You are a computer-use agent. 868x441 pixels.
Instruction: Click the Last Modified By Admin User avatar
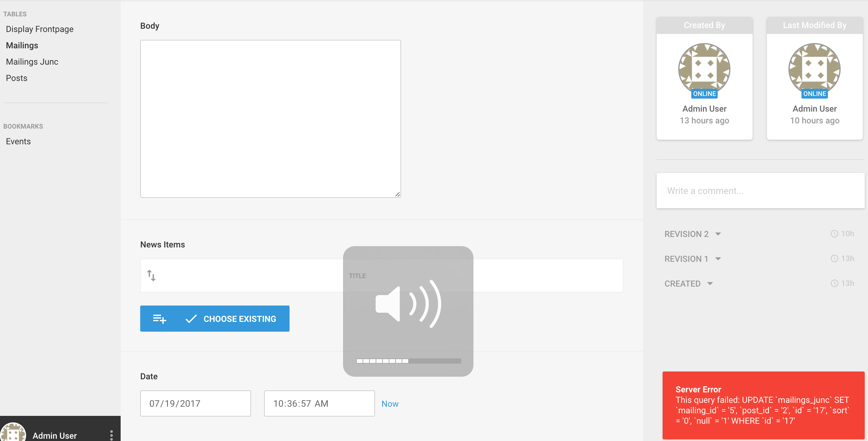814,69
